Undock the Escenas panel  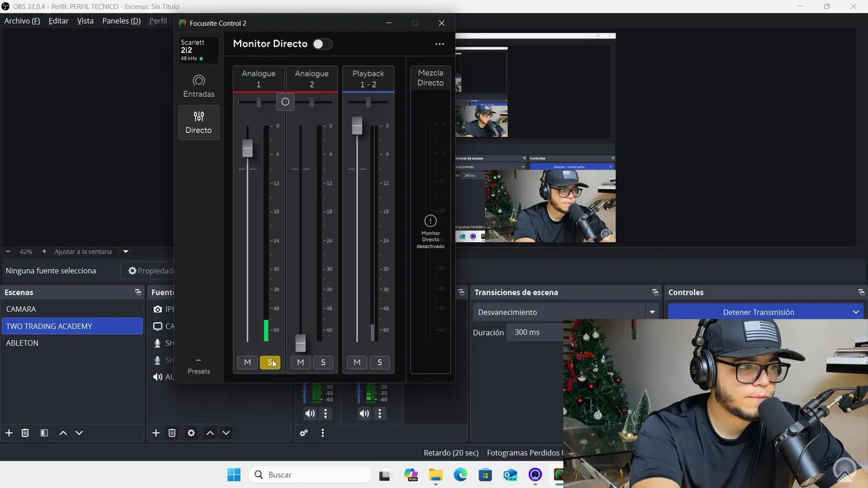[138, 292]
